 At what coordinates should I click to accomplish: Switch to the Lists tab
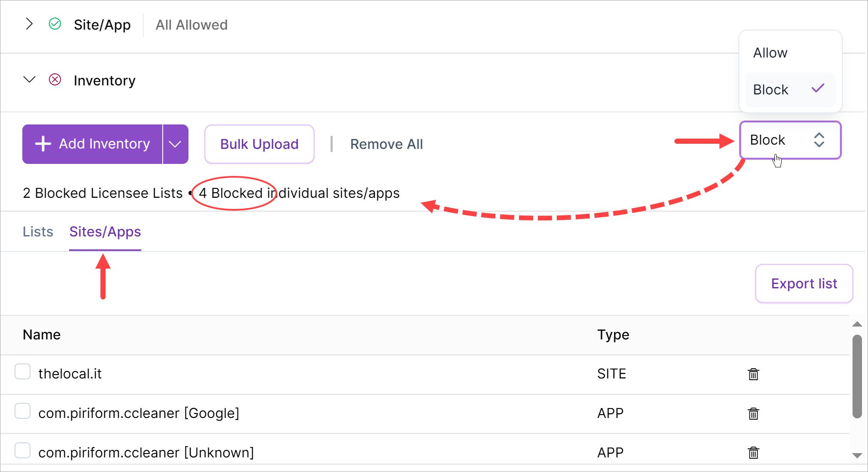tap(38, 232)
